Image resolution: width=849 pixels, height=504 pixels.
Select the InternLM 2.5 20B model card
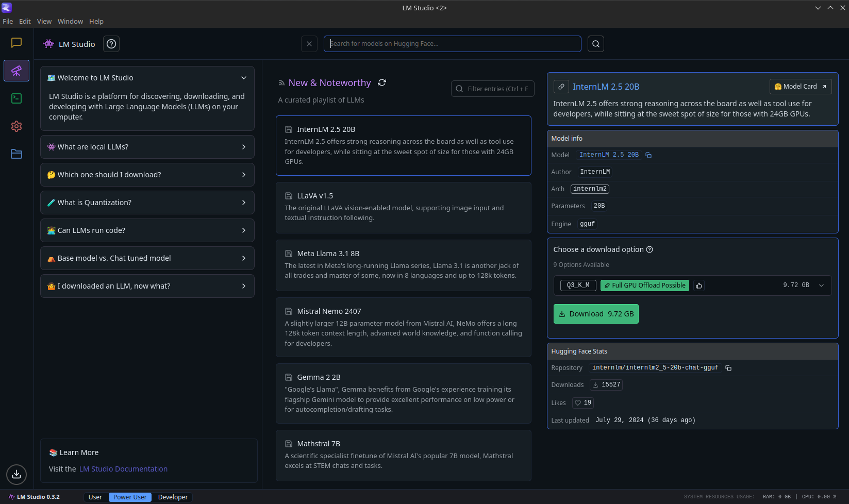click(x=404, y=145)
